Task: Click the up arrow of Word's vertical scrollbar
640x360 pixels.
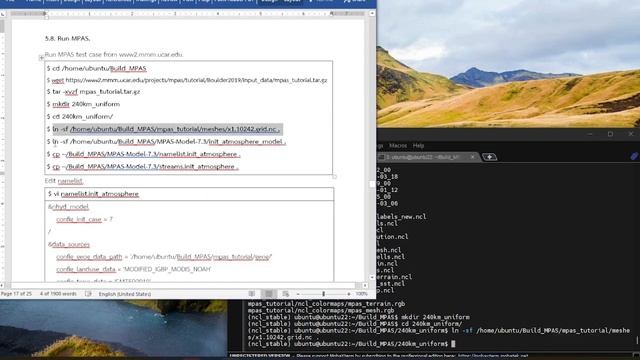Action: tap(372, 13)
